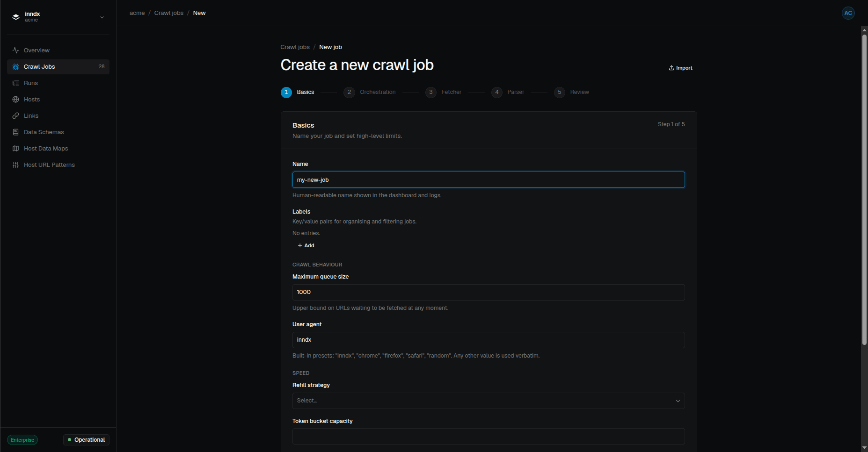Add a new label entry
The image size is (868, 452).
[306, 246]
